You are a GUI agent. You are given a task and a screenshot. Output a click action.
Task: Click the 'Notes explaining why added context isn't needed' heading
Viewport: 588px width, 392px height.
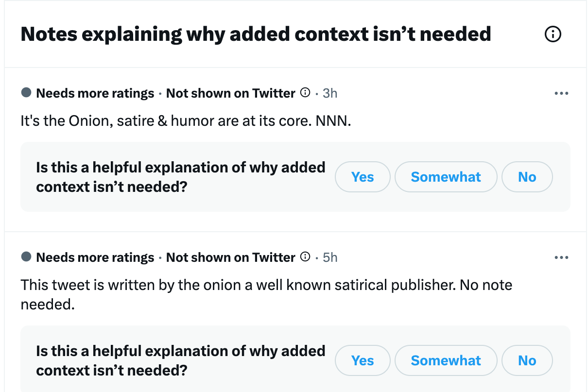point(256,34)
